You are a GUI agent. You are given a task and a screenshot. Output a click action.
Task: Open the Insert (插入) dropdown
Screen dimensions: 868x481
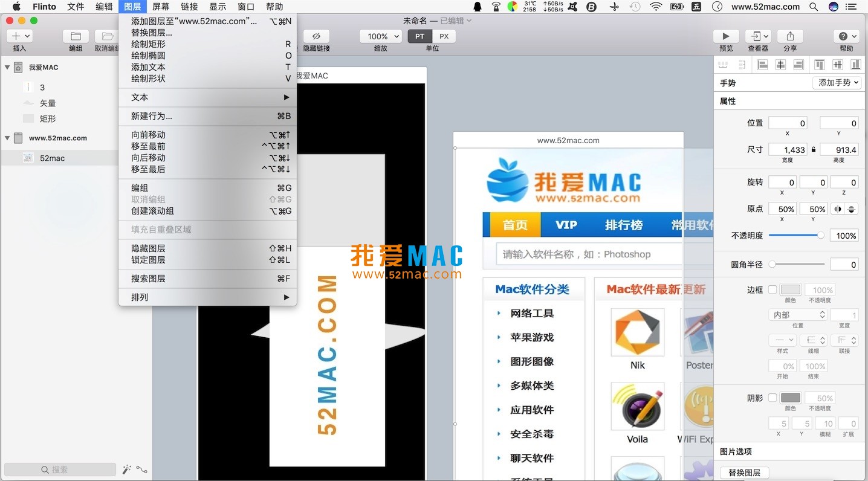click(19, 36)
